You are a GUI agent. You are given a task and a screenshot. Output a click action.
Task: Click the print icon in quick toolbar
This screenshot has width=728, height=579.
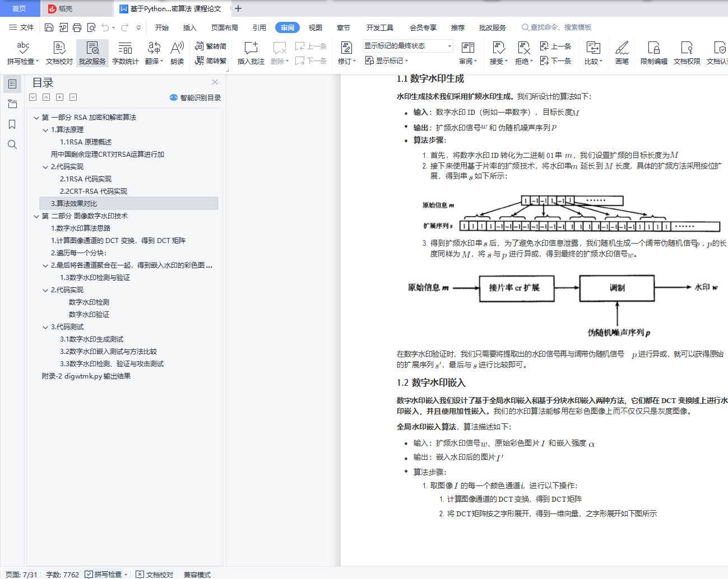coord(77,27)
